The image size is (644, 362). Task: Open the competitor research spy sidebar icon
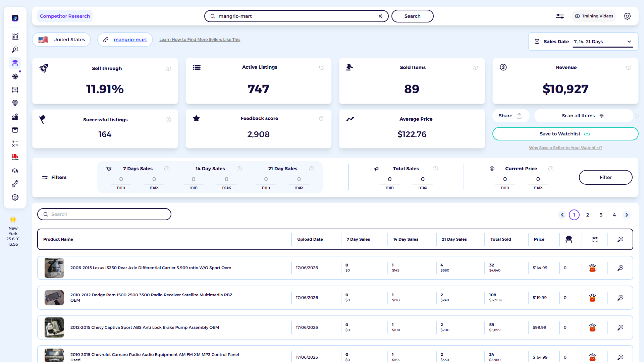click(x=15, y=63)
